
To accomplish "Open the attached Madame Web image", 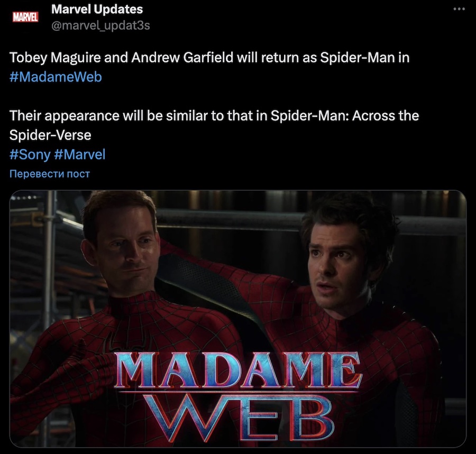I will [x=238, y=319].
